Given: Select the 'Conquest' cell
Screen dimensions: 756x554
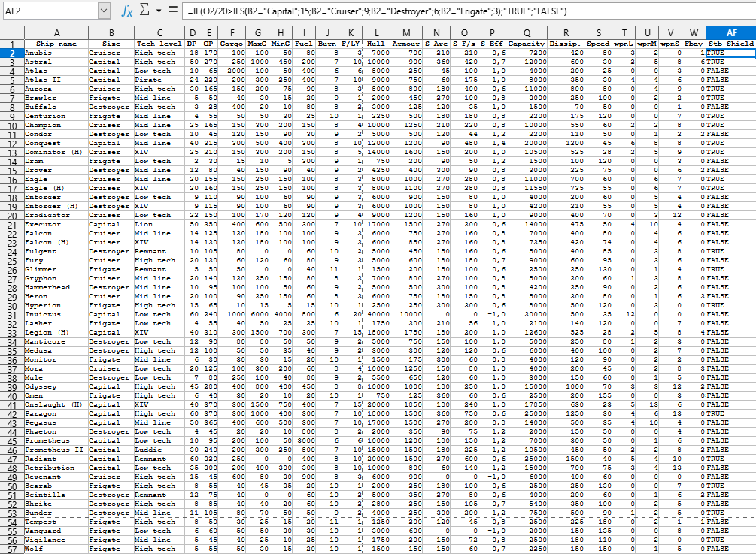Looking at the screenshot, I should [56, 143].
